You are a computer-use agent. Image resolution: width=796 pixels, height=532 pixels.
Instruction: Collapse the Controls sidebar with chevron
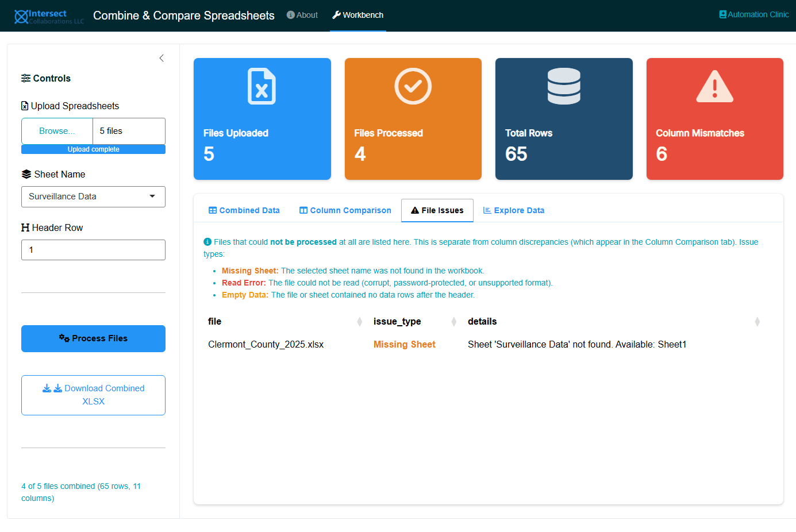pyautogui.click(x=161, y=58)
